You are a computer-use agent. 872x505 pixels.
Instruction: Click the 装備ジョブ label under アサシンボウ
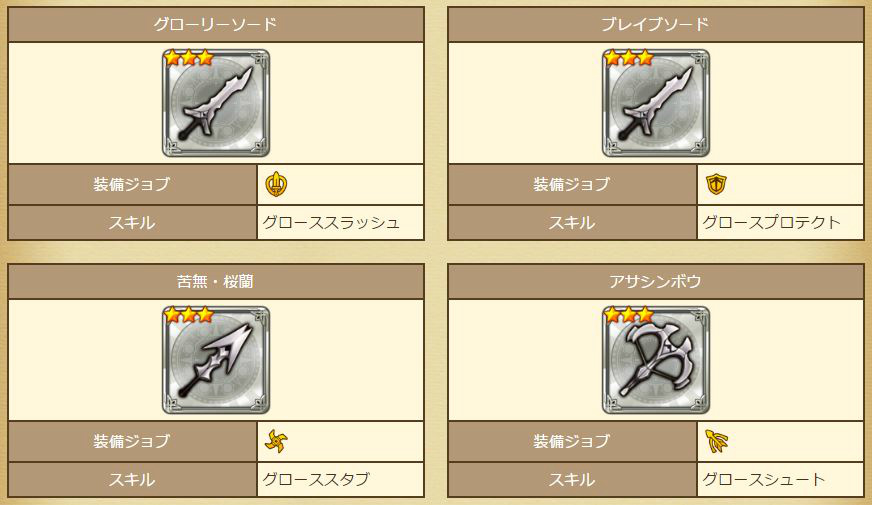(x=572, y=441)
